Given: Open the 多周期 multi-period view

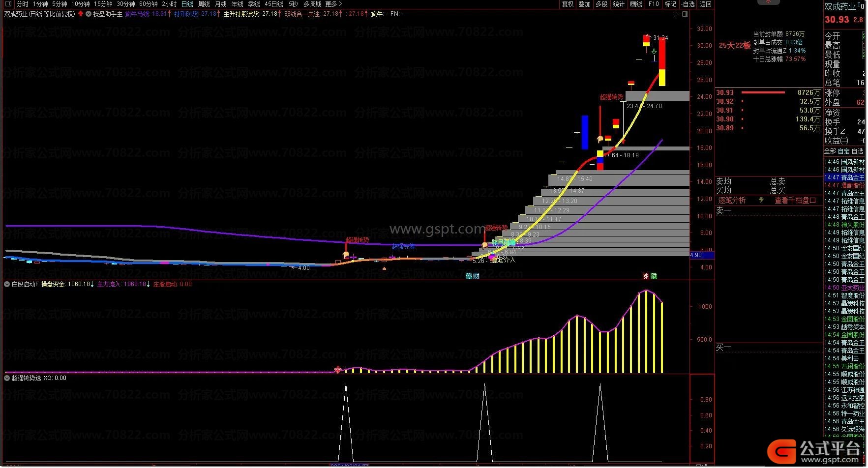Looking at the screenshot, I should [312, 4].
